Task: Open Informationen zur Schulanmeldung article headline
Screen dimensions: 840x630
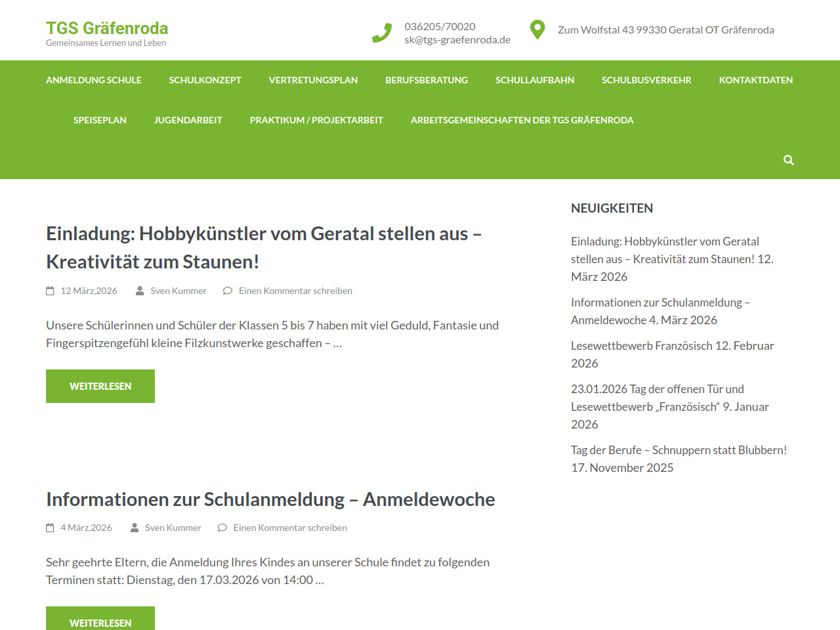Action: [270, 499]
